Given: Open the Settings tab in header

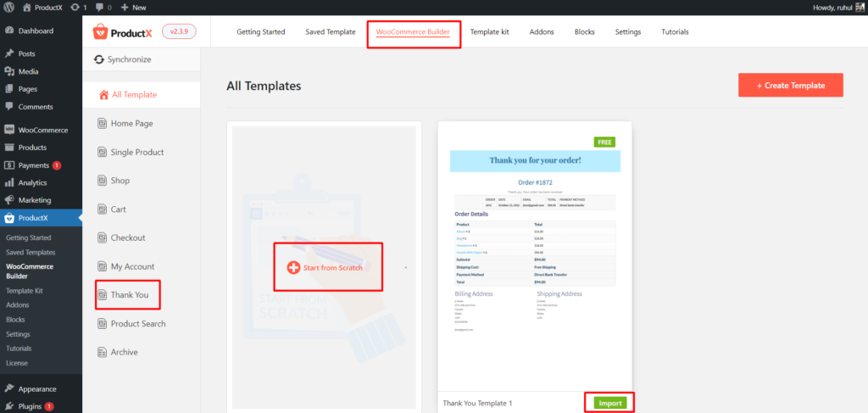Looking at the screenshot, I should (x=628, y=32).
